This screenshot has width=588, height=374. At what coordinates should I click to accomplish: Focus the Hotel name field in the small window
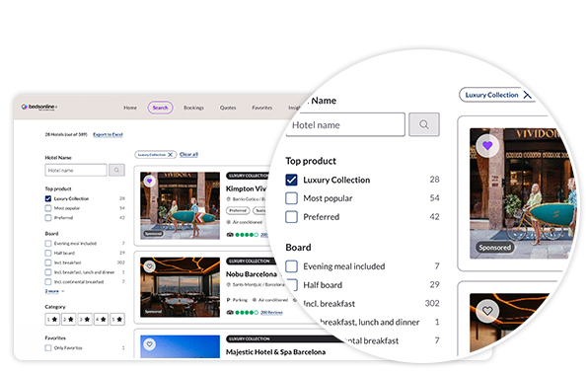click(x=76, y=170)
